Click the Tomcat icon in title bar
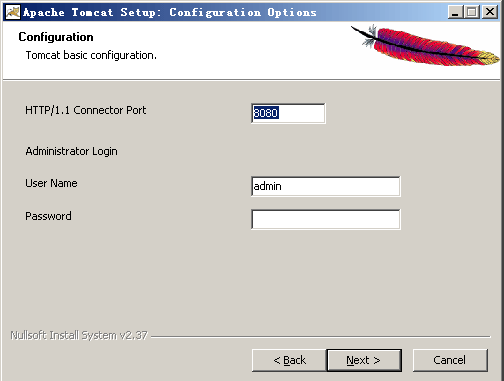The height and width of the screenshot is (381, 504). pos(13,12)
